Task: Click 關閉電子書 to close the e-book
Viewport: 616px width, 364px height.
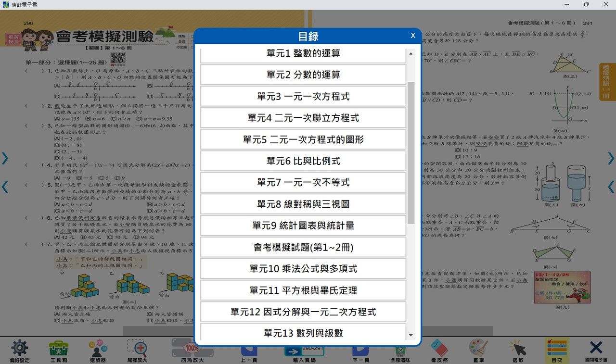Action: click(x=596, y=349)
